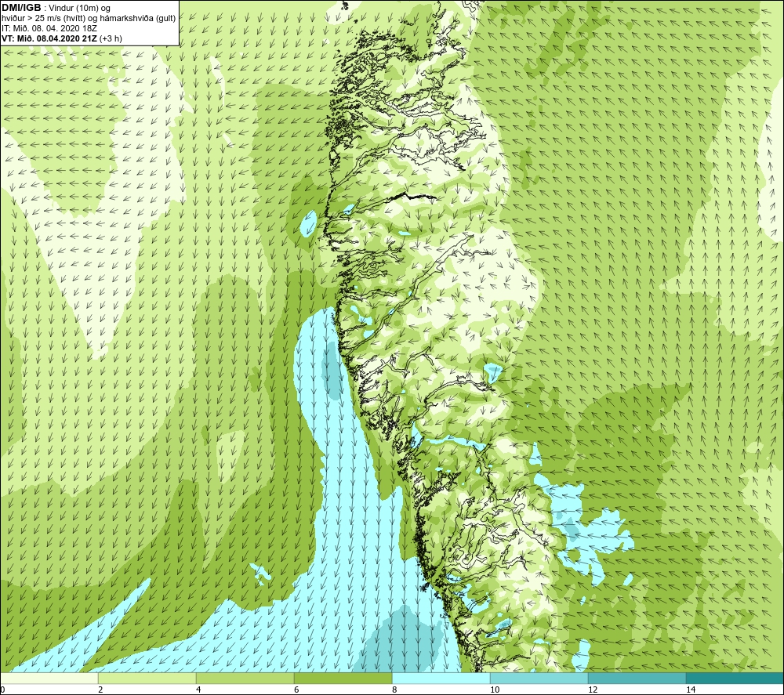The image size is (784, 695).
Task: Click the 'DMI/IGB' bold title text
Action: (x=21, y=8)
